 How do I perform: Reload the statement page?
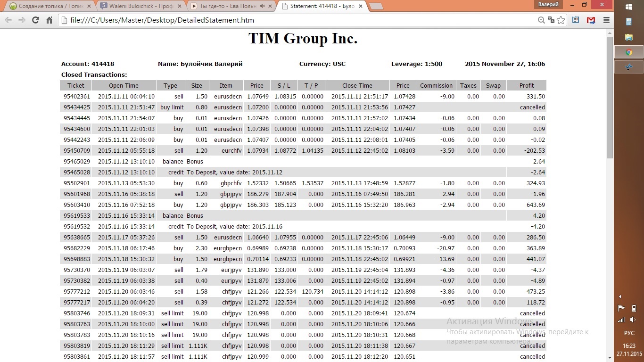pyautogui.click(x=35, y=20)
